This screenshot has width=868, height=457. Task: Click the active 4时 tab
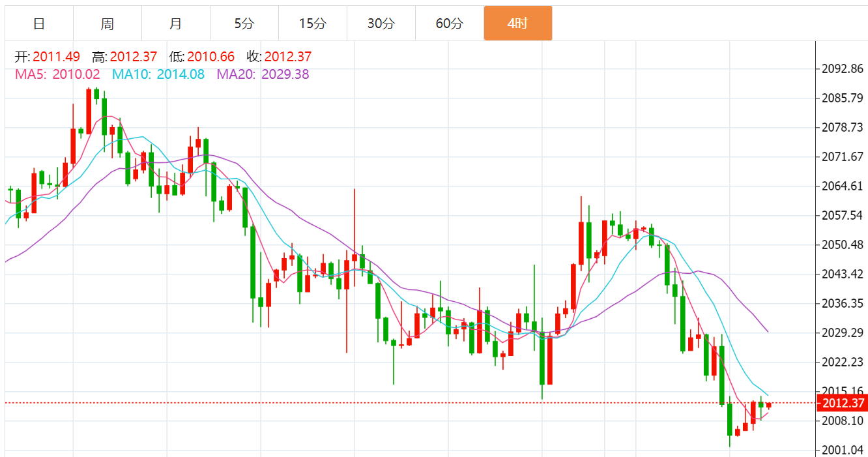click(518, 23)
